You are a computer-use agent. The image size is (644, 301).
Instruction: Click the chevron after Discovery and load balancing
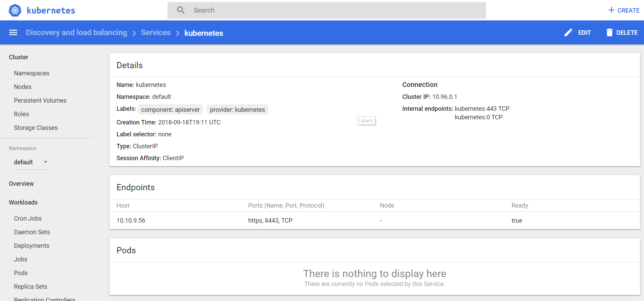(x=134, y=33)
